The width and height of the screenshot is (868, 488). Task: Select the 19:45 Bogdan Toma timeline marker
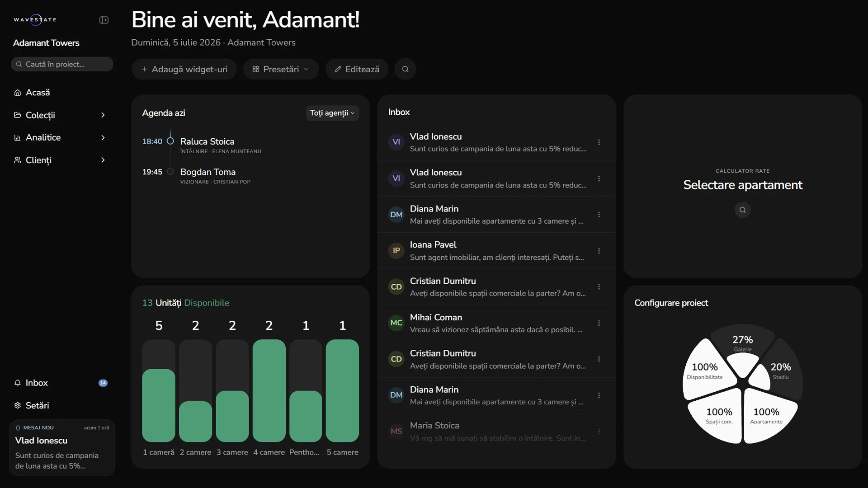click(170, 171)
